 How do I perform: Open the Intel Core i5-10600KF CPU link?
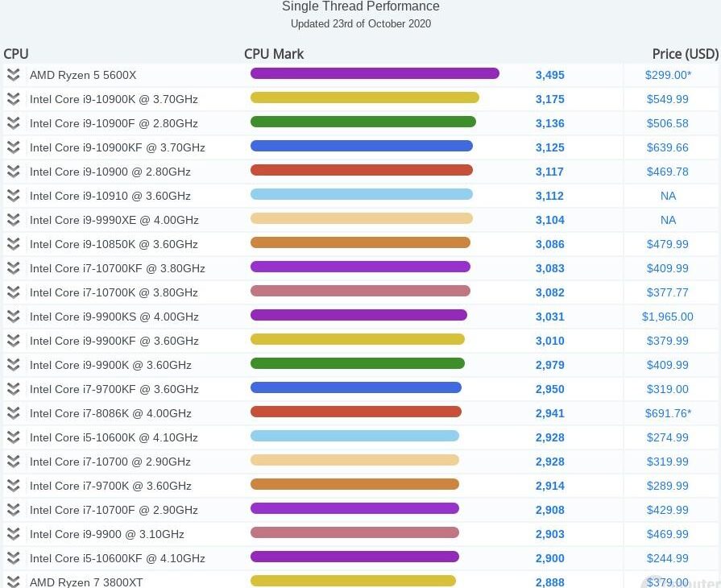click(x=117, y=558)
